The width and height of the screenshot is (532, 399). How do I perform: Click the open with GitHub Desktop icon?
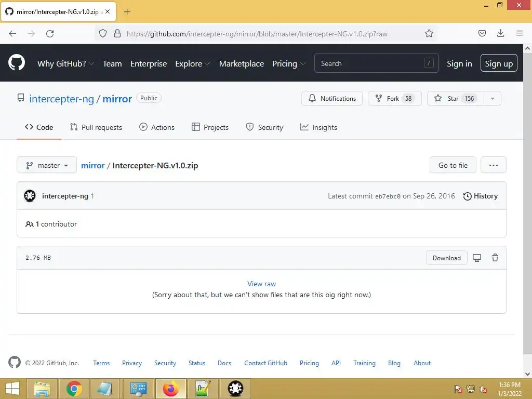click(x=477, y=258)
